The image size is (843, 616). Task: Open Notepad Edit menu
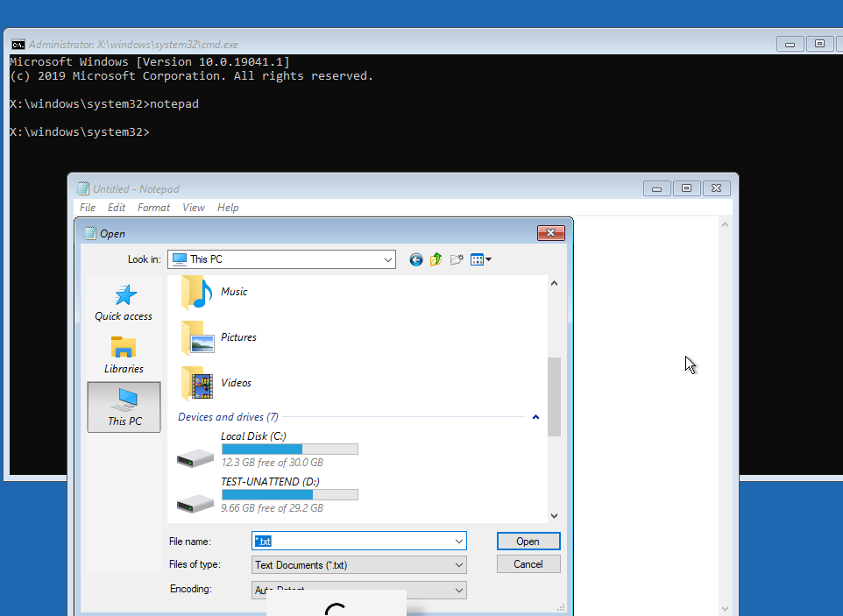point(117,208)
